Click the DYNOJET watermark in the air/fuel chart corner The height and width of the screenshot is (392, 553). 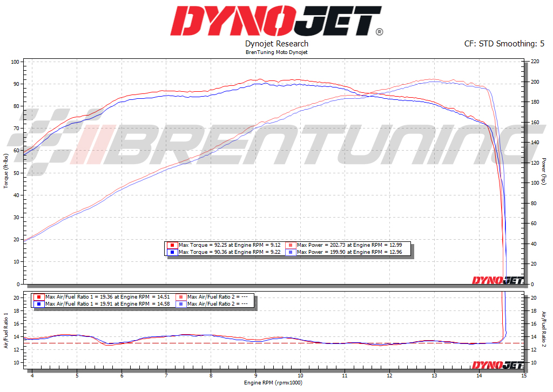[497, 366]
